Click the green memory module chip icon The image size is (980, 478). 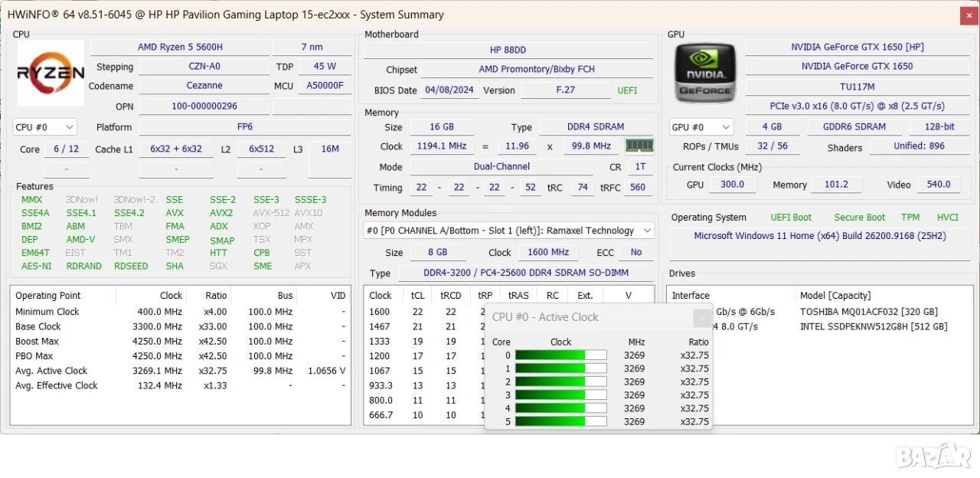point(639,146)
